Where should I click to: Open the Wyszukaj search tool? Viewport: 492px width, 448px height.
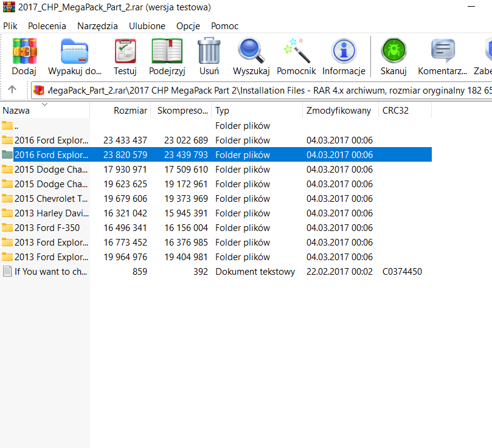pos(251,56)
